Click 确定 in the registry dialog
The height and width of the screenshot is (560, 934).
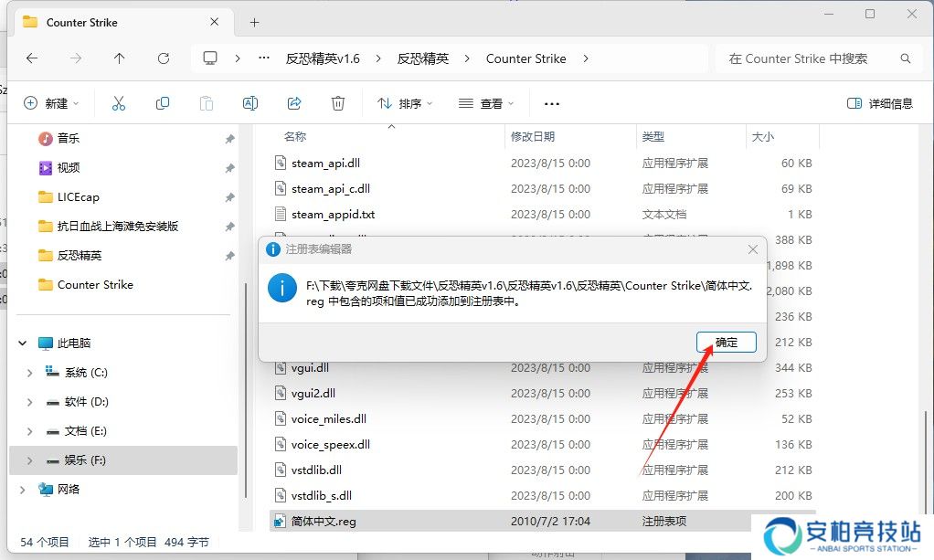(727, 342)
